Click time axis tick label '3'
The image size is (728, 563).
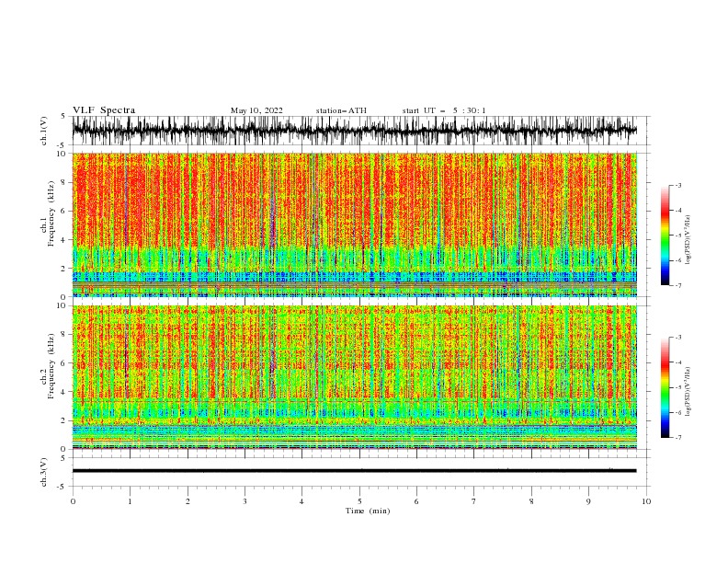coord(245,501)
